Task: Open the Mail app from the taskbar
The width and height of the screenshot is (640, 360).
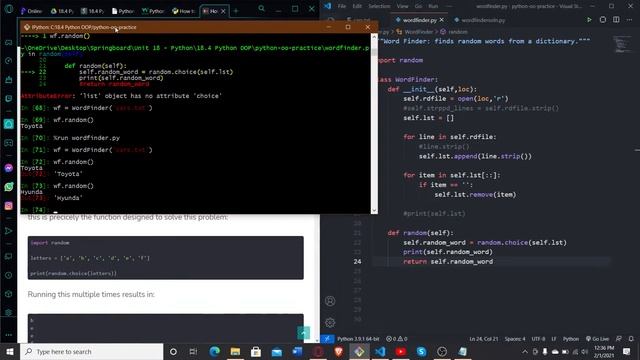Action: [x=277, y=351]
